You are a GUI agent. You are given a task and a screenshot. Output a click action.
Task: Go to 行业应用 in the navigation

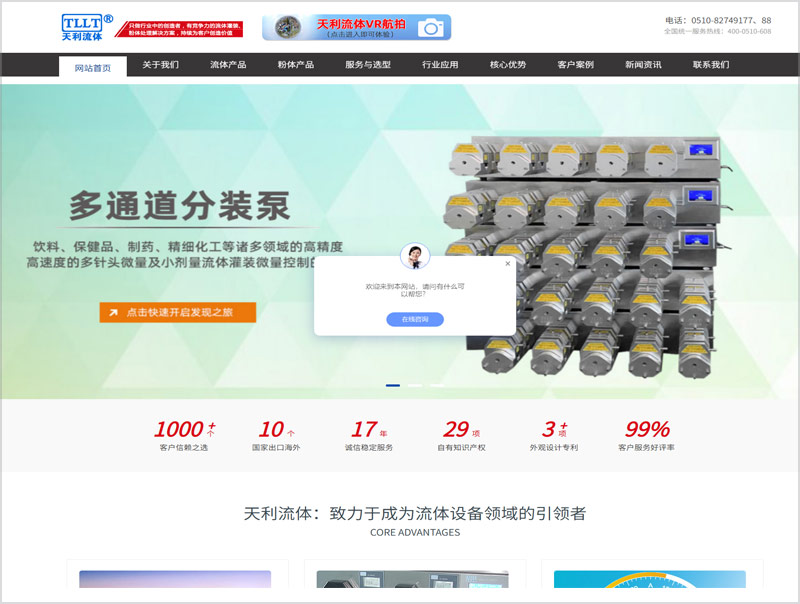(440, 65)
